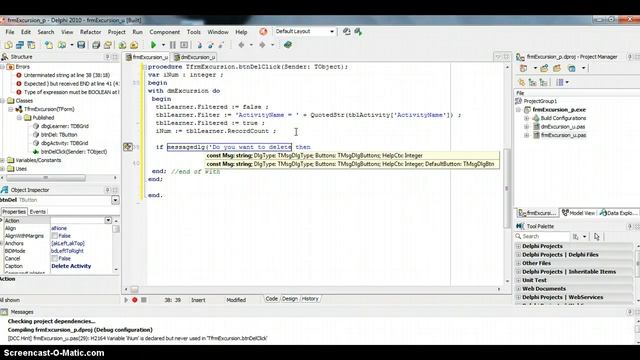This screenshot has height=360, width=640.
Task: Click the Expand All tree icon in Project Manager
Action: pyautogui.click(x=532, y=82)
